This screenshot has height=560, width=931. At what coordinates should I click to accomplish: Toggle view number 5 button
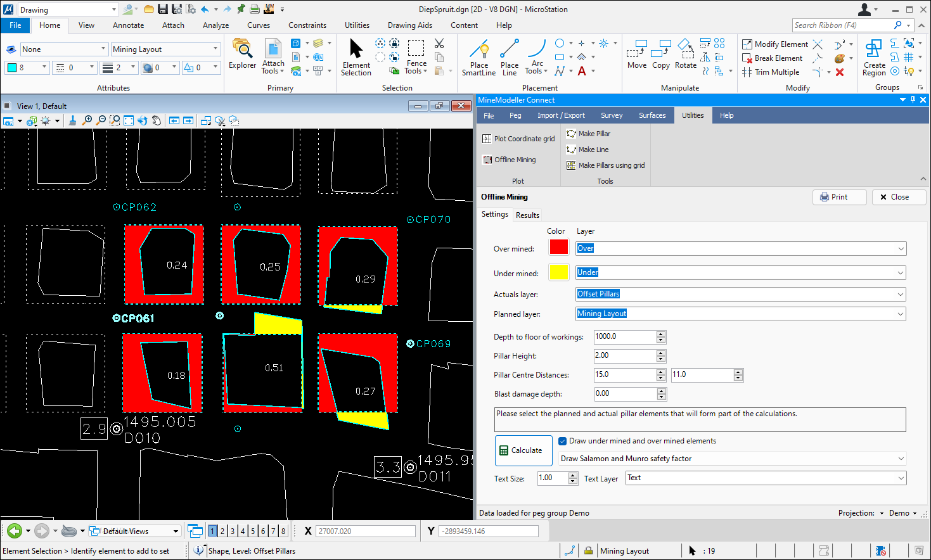point(253,531)
